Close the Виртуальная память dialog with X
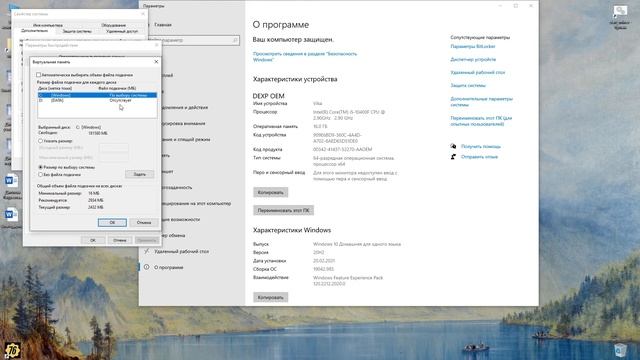This screenshot has width=640, height=360. coord(156,62)
